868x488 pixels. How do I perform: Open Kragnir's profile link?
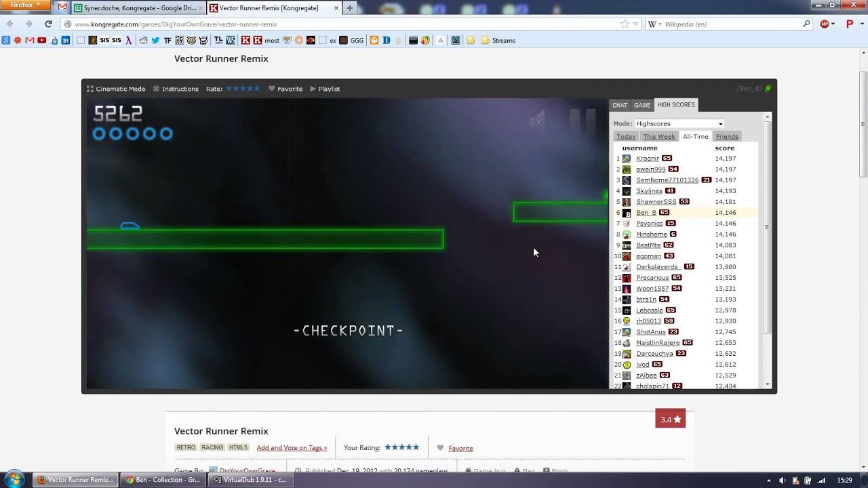coord(648,159)
